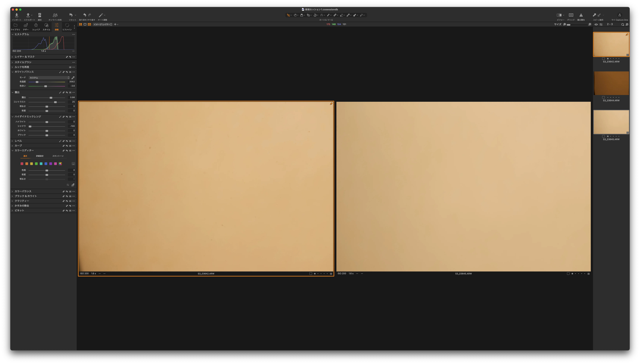
Task: Open the Advanced (詳細設定) tab in Color Editor
Action: point(40,156)
